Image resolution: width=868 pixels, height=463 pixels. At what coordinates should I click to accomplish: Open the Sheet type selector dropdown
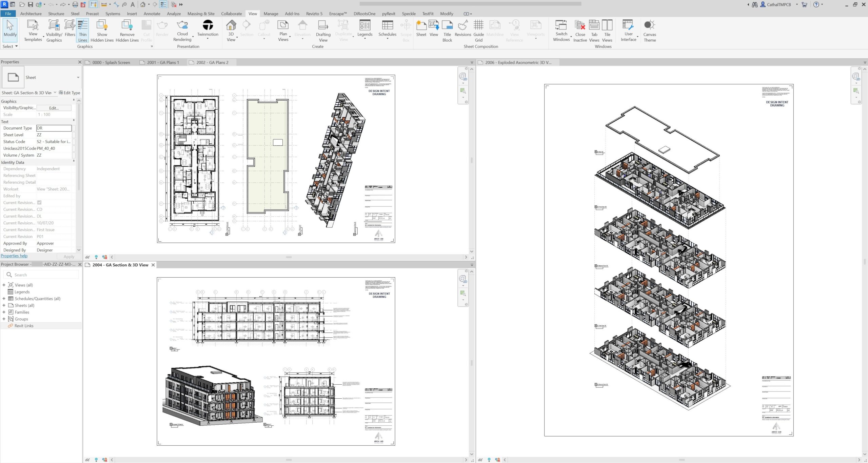pyautogui.click(x=78, y=78)
